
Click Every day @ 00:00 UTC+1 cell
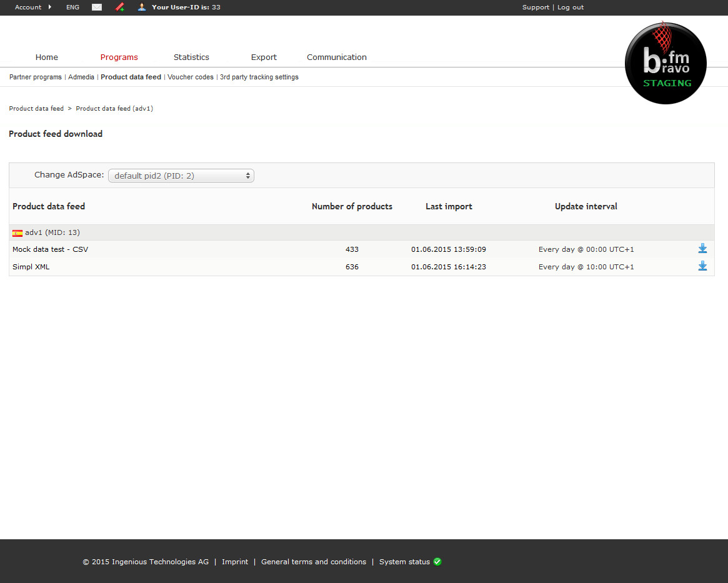(x=586, y=249)
